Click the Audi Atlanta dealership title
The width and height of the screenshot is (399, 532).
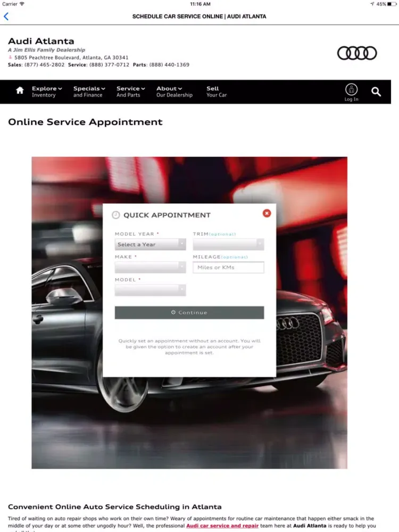pos(41,41)
